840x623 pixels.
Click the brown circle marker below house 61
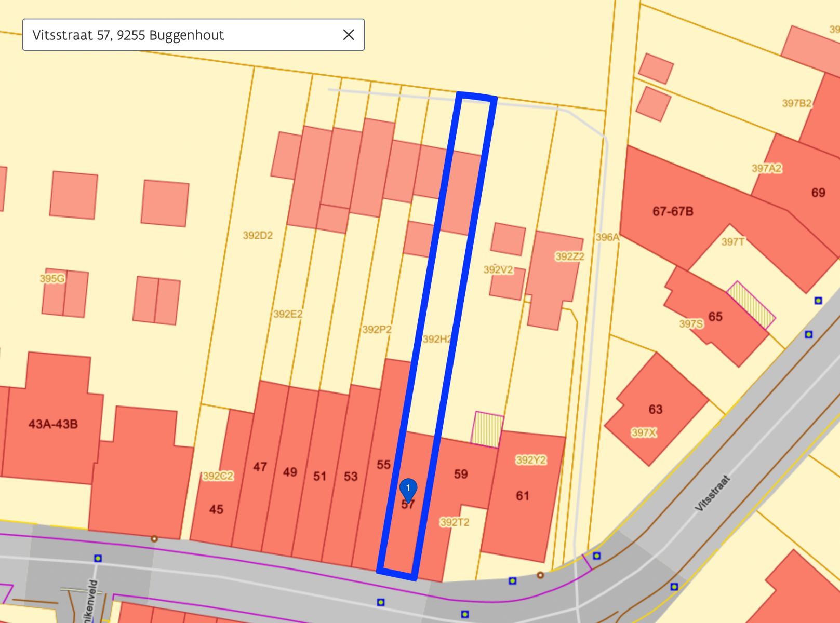pyautogui.click(x=540, y=575)
